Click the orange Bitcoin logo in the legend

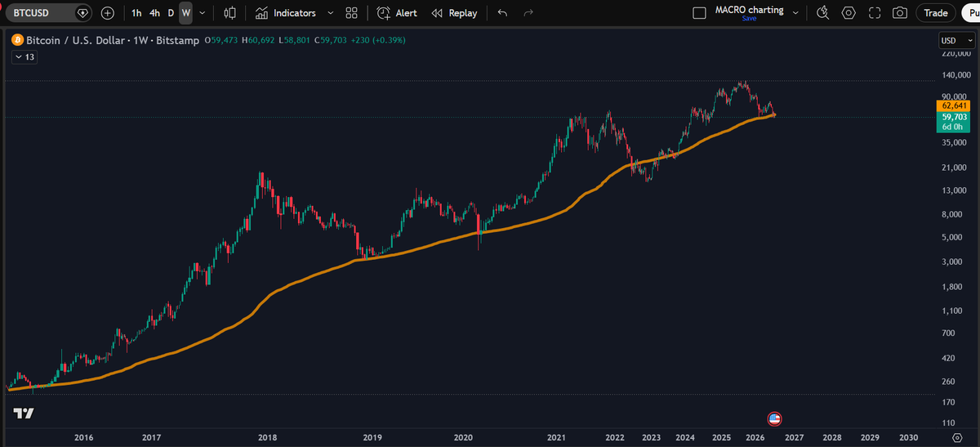pyautogui.click(x=16, y=40)
